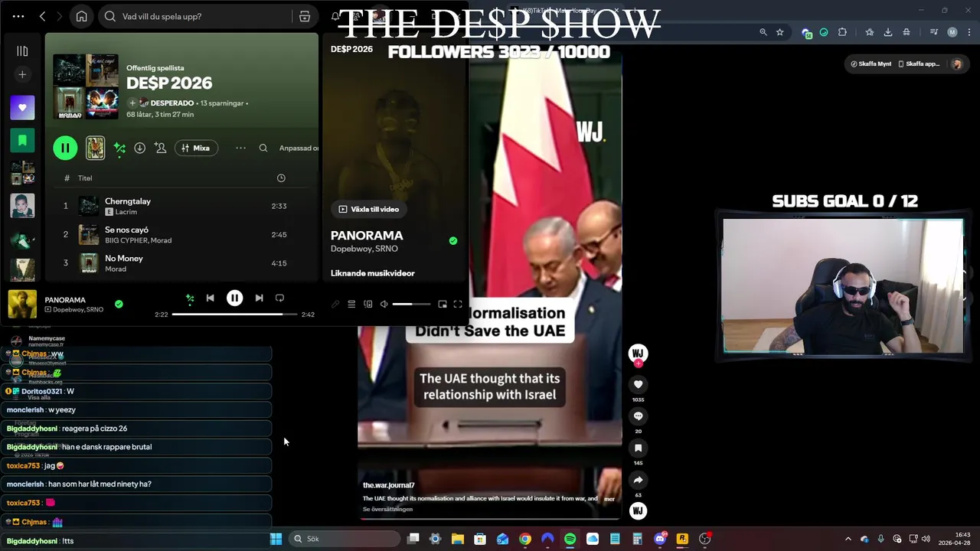Go back in Spotify navigation
The image size is (980, 551).
[x=42, y=16]
